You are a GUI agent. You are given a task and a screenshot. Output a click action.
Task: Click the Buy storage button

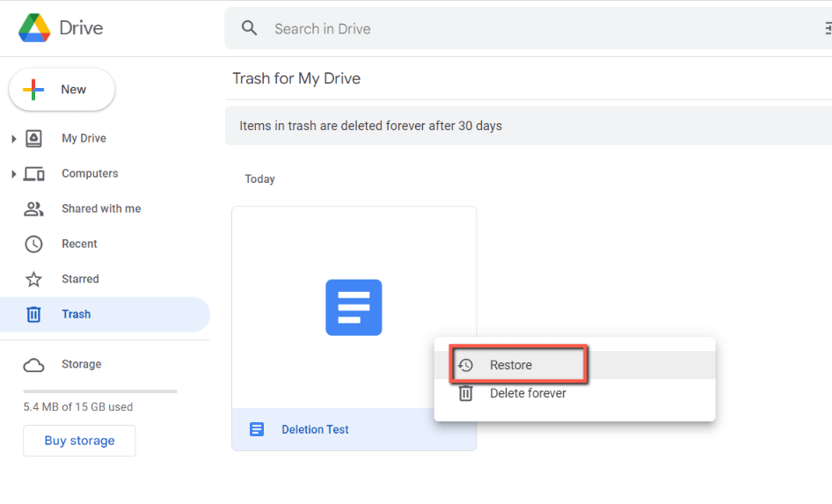79,441
